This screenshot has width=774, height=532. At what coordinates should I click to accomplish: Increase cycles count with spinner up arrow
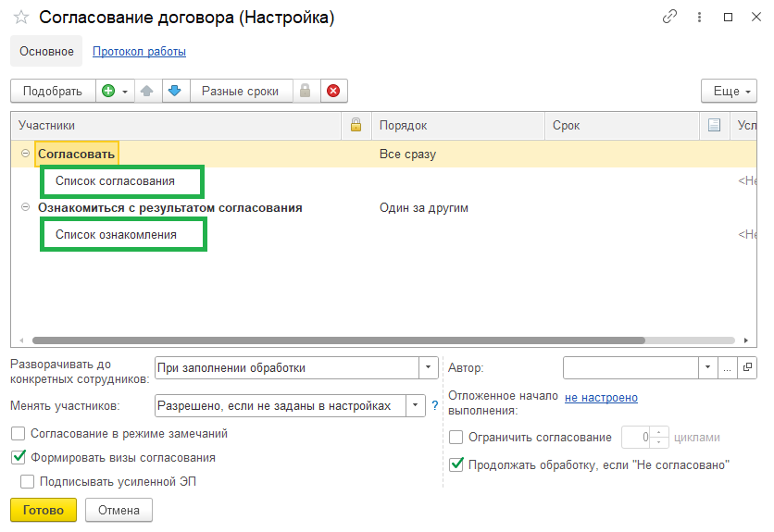(x=659, y=432)
